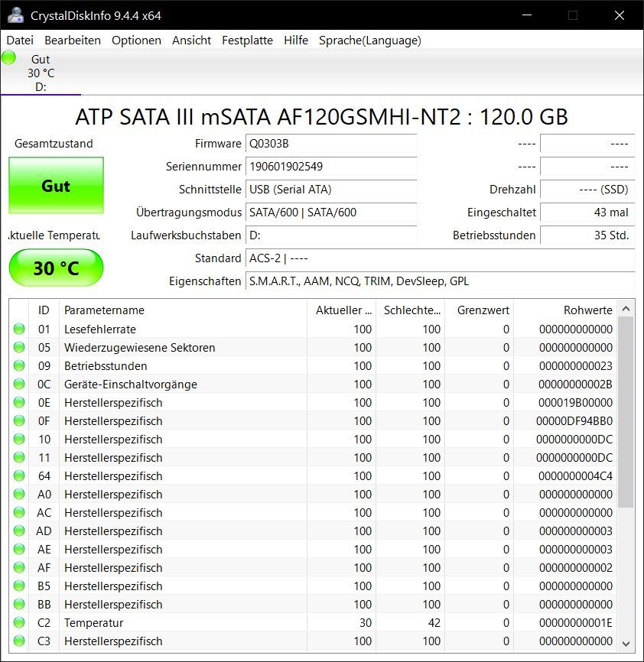The image size is (644, 662).
Task: Click raw value 00000000001E of Temperatur
Action: pyautogui.click(x=575, y=623)
